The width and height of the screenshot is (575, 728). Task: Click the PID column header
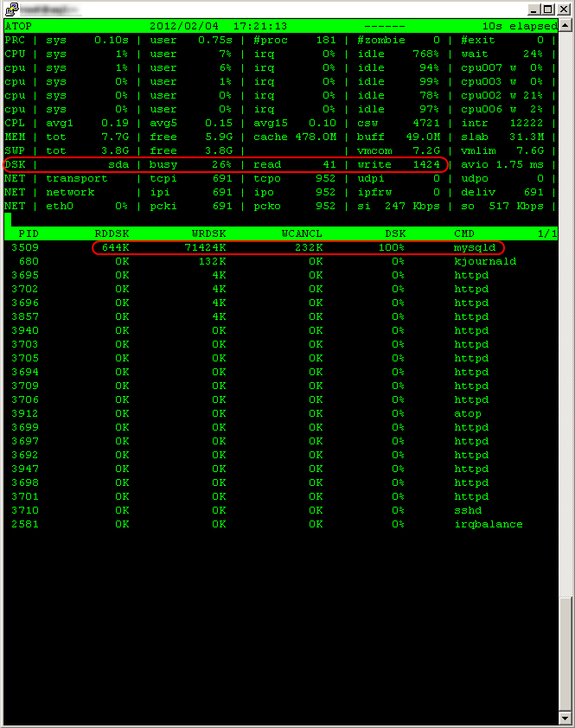click(x=29, y=233)
